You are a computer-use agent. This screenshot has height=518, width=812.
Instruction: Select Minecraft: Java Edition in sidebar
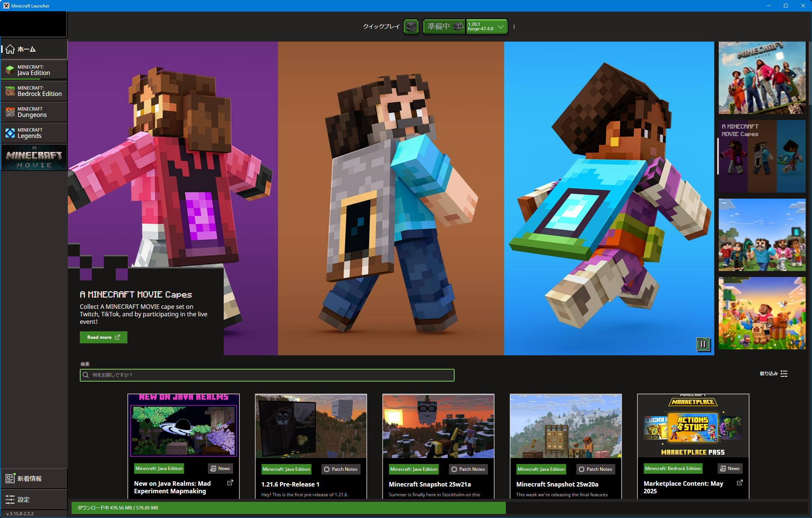34,70
